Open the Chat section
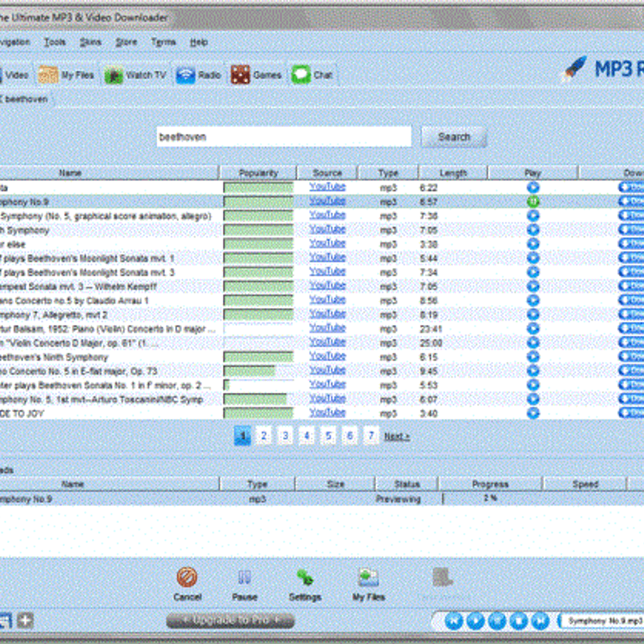644x644 pixels. coord(312,75)
